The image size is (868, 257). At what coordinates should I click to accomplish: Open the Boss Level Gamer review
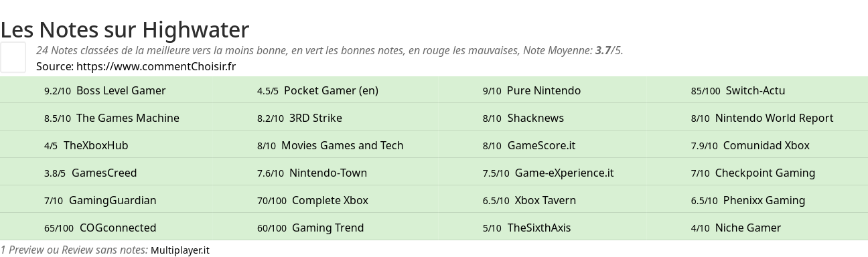coord(121,90)
